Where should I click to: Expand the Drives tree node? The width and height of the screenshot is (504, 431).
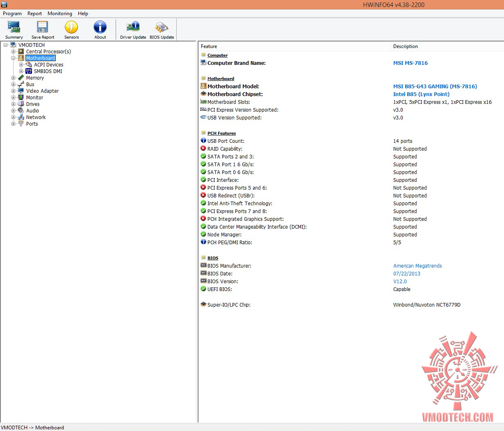pos(13,104)
